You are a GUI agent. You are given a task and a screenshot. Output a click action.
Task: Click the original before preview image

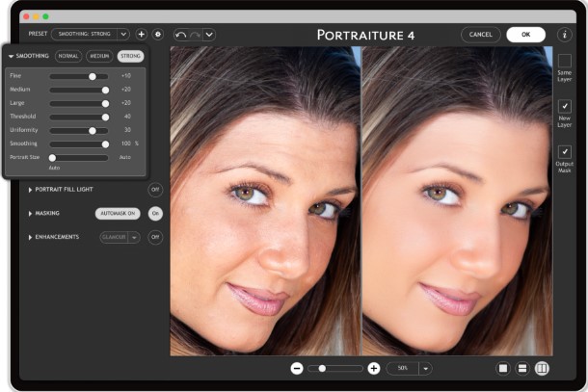pos(265,201)
